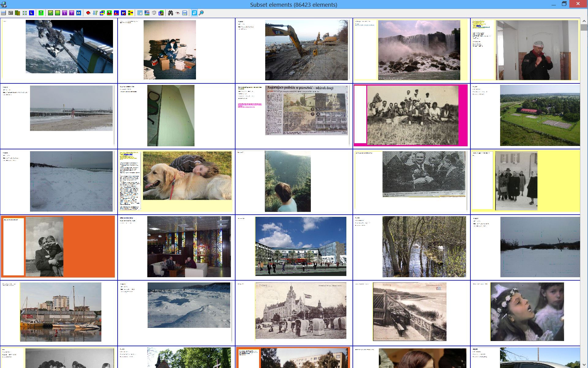Switch to thumbnail grid view icon
This screenshot has width=588, height=368.
(x=24, y=13)
